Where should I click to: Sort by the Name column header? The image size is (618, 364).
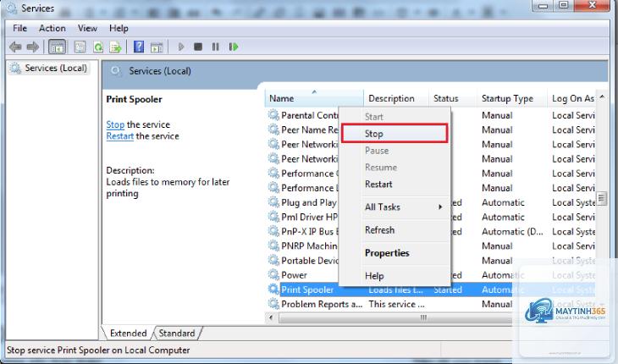(314, 98)
